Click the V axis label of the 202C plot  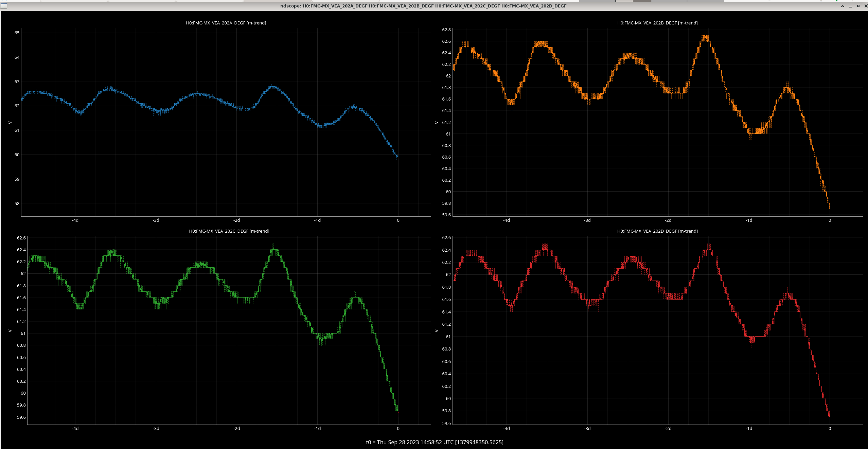[10, 331]
